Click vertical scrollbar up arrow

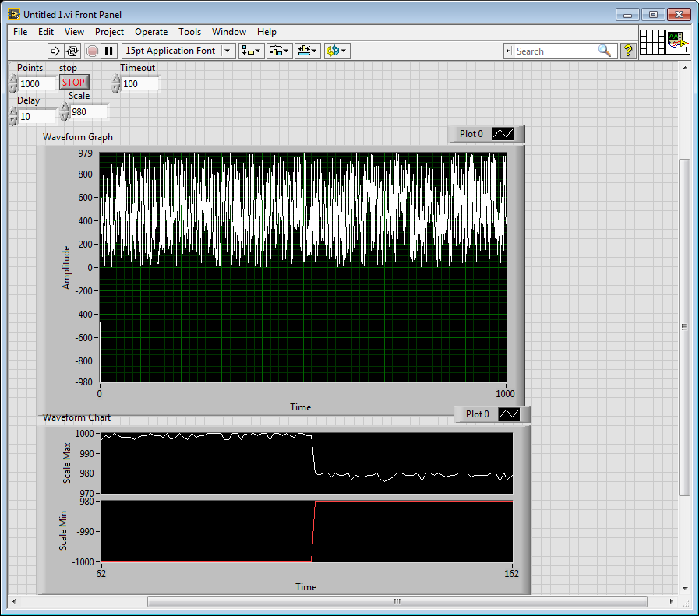(x=685, y=68)
